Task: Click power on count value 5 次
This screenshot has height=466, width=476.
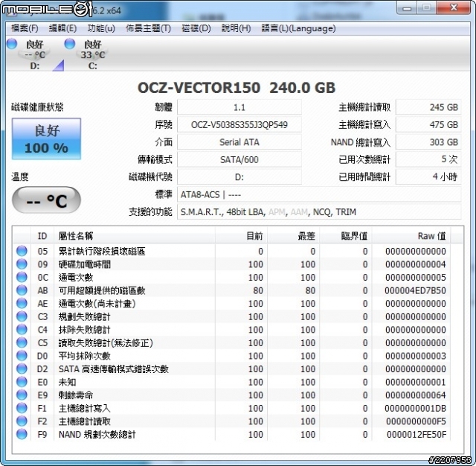Action: tap(428, 159)
